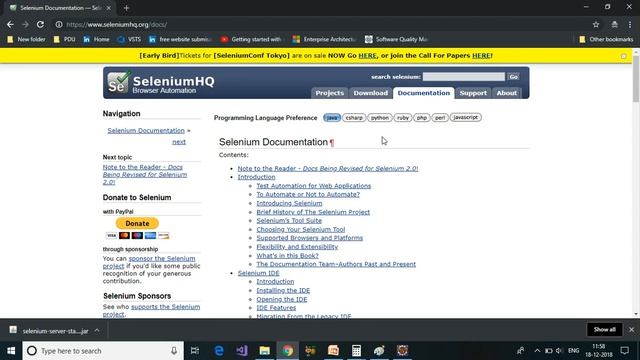Click the browser address bar URL

tap(117, 24)
